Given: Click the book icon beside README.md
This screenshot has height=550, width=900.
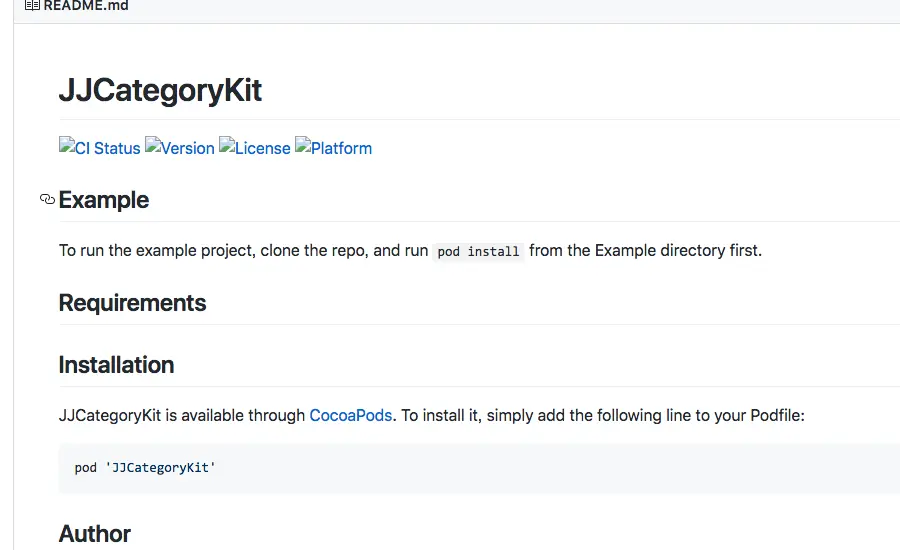Looking at the screenshot, I should [x=32, y=6].
